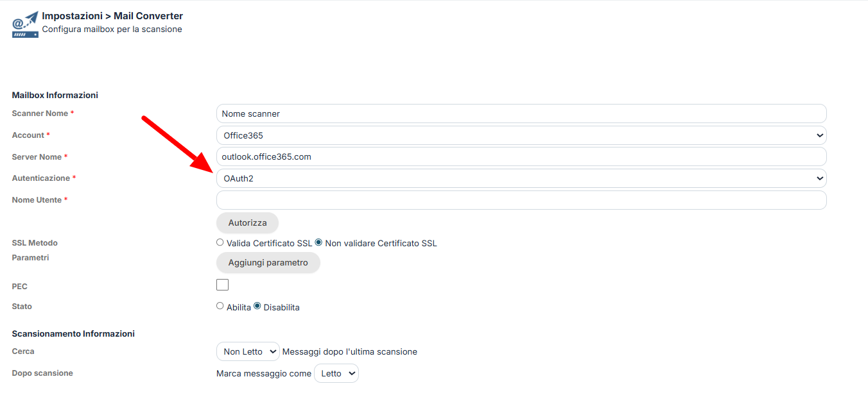Image resolution: width=868 pixels, height=404 pixels.
Task: Open the Cerca dropdown showing Non Letto
Action: pyautogui.click(x=248, y=351)
